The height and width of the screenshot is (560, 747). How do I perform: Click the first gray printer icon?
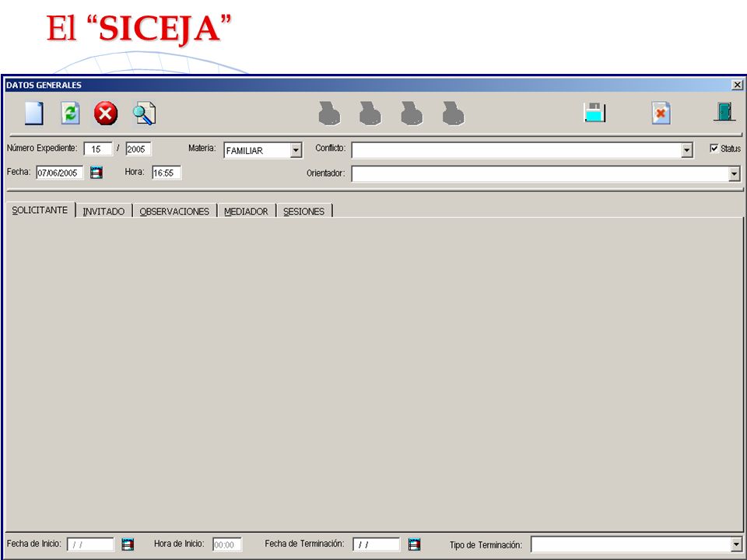(x=329, y=114)
